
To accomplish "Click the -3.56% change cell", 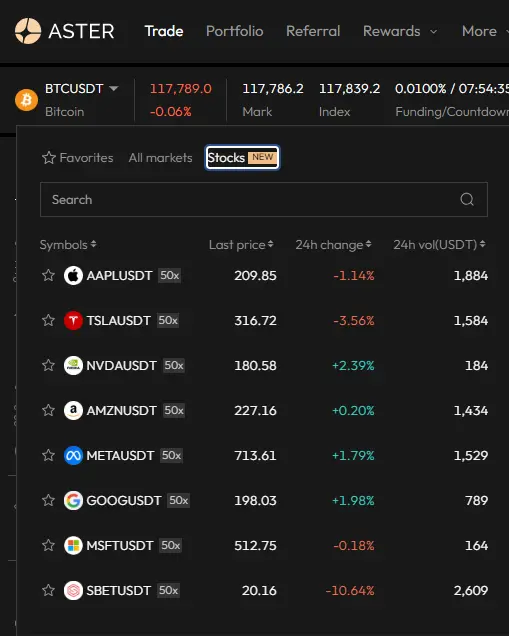I will point(353,320).
